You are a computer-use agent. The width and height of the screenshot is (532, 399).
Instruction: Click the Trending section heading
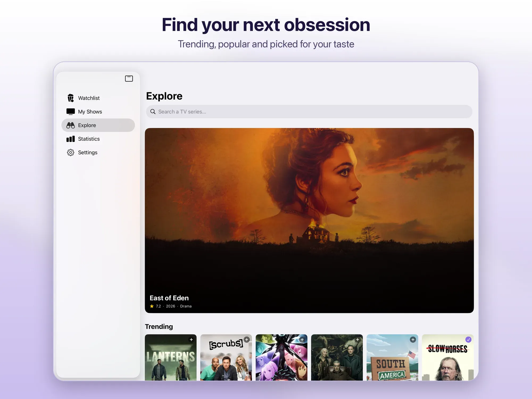click(159, 327)
